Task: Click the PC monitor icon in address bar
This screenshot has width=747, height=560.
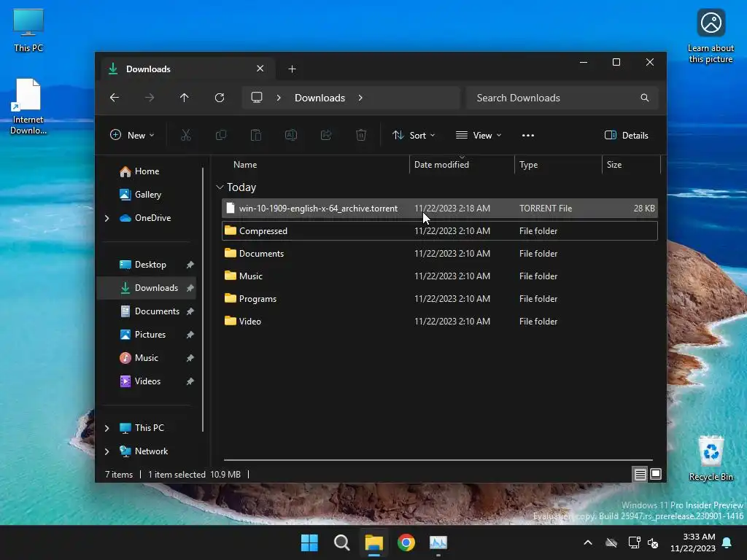Action: click(257, 98)
